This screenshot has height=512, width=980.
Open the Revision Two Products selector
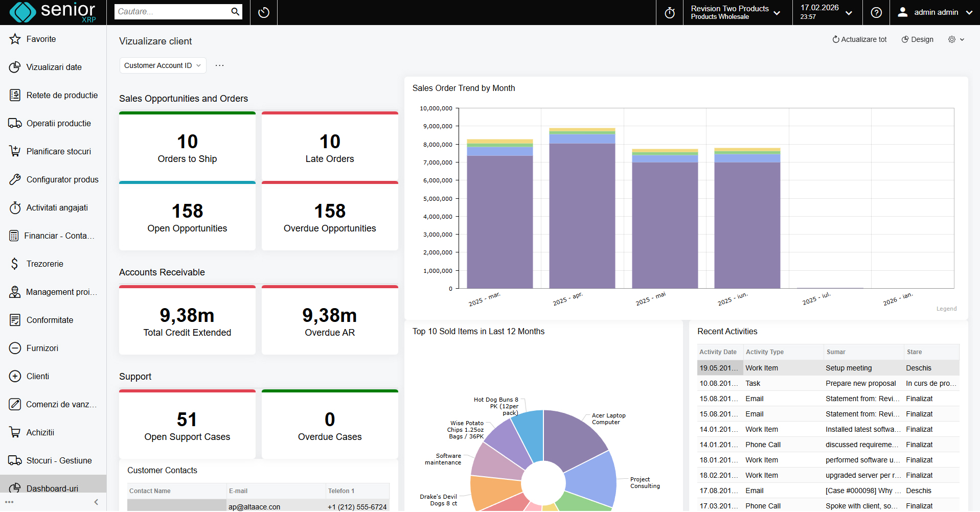[x=736, y=12]
